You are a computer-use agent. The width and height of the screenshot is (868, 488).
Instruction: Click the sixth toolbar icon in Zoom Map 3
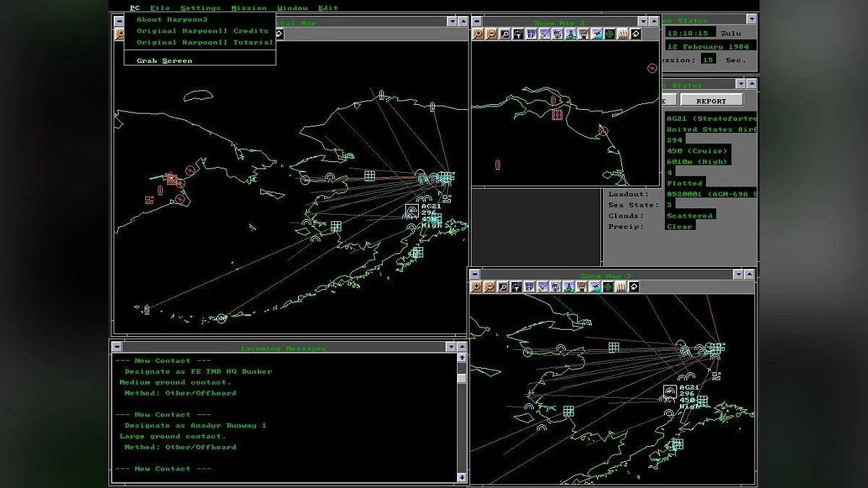point(543,287)
